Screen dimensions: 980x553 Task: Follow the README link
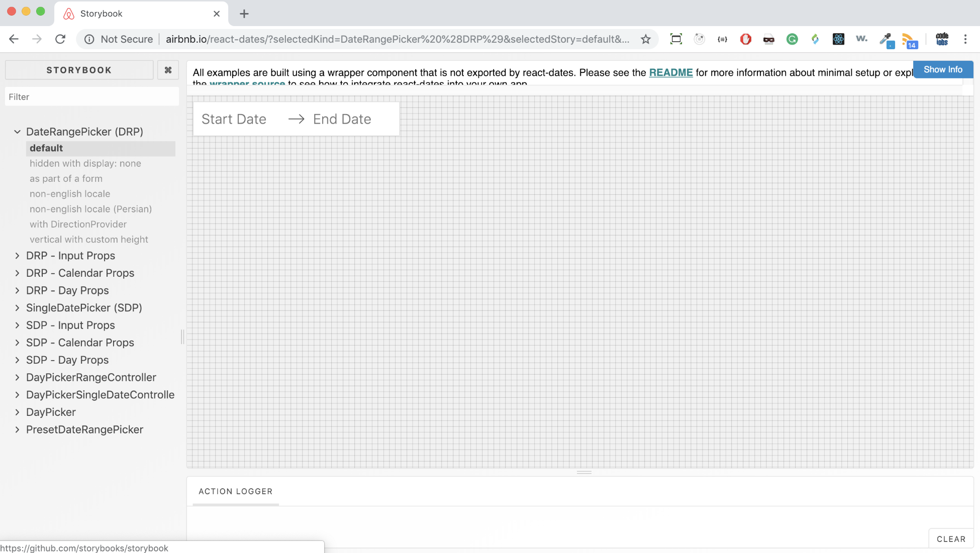click(x=670, y=72)
